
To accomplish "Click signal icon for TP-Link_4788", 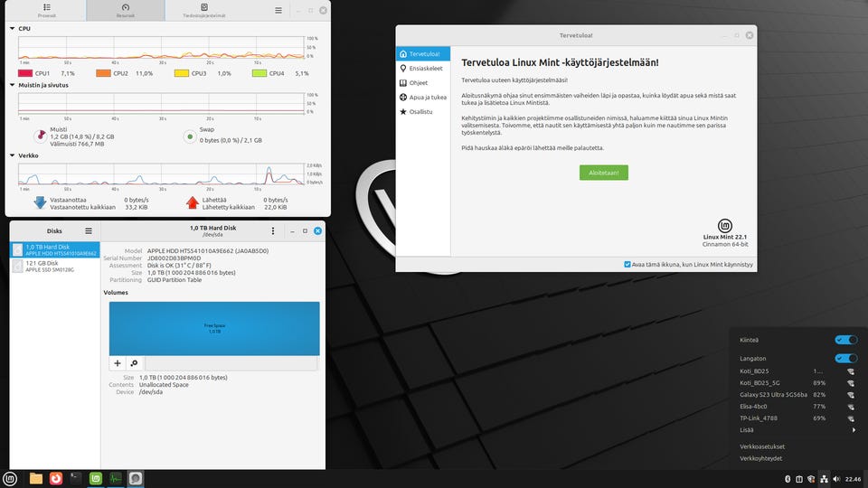I will (850, 418).
